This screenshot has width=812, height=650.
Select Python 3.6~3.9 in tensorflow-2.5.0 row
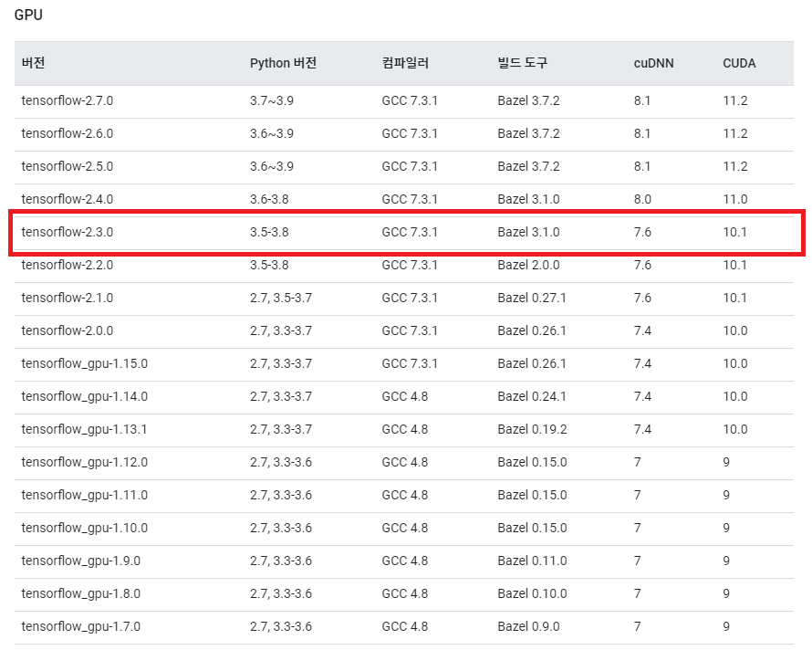tap(272, 166)
